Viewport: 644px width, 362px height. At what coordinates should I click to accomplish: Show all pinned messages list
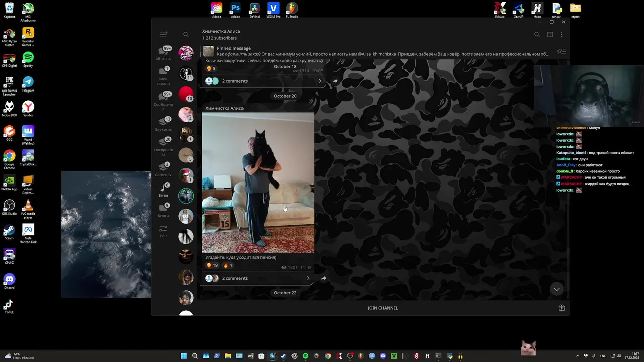click(561, 51)
